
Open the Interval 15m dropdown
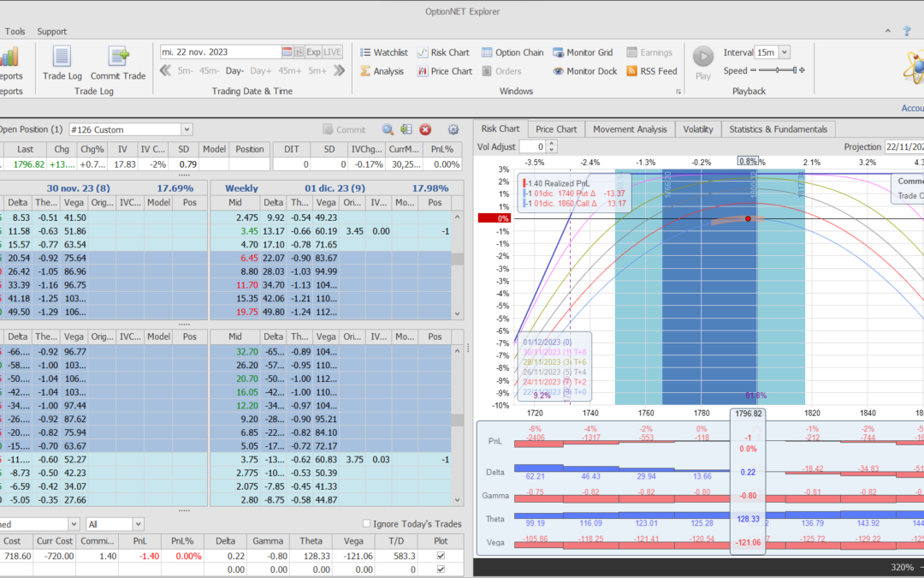[x=785, y=52]
